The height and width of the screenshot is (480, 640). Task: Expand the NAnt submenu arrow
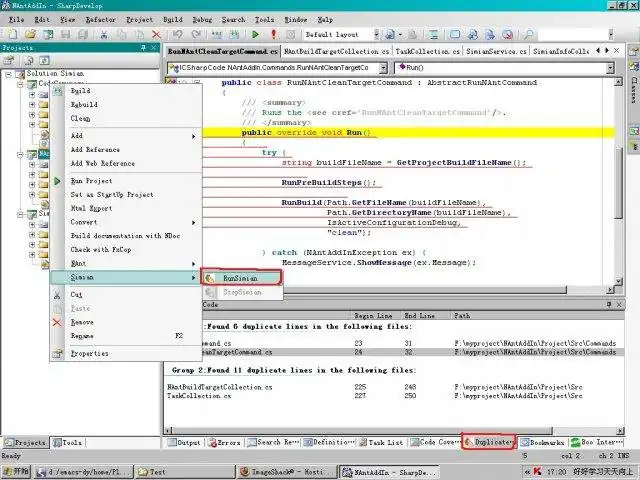pyautogui.click(x=194, y=264)
